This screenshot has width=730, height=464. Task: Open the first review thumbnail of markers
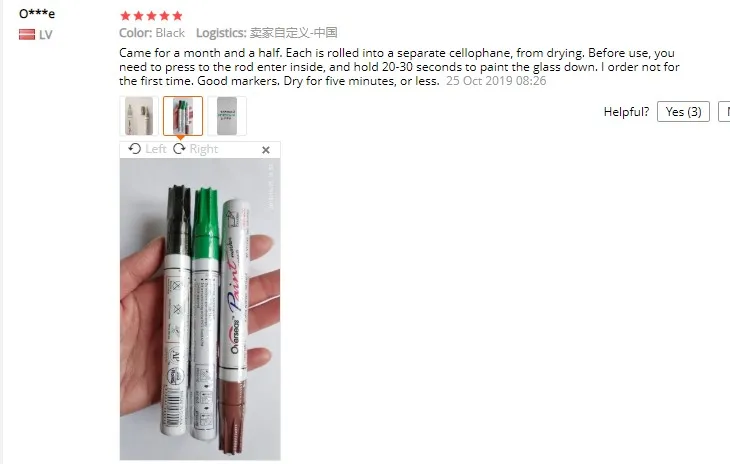[x=139, y=116]
